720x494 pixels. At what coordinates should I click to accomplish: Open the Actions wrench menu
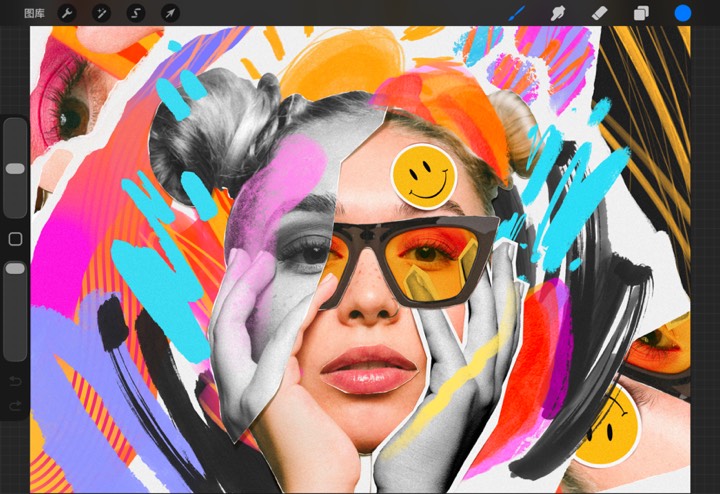[x=67, y=13]
